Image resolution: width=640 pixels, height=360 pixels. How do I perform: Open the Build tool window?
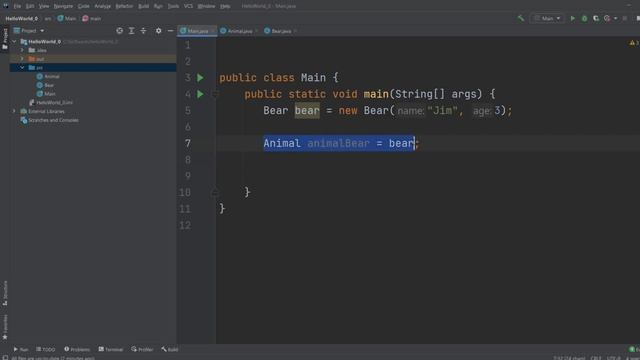point(169,349)
